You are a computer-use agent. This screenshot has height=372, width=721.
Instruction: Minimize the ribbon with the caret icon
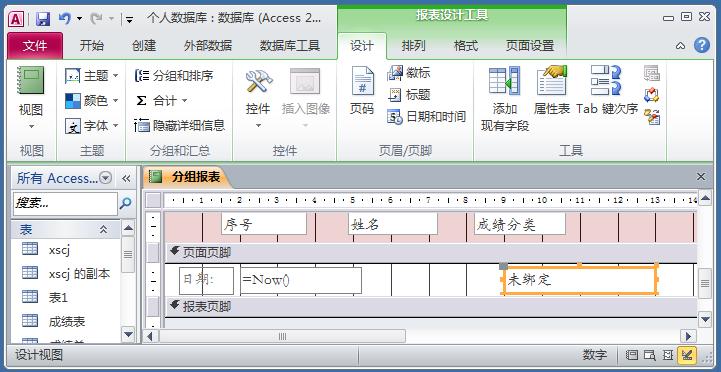[681, 46]
